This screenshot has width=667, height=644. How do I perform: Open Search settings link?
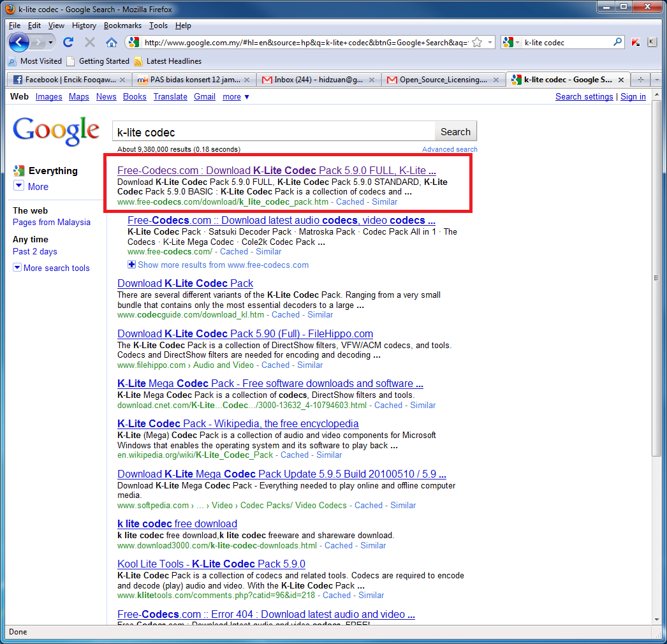click(584, 97)
